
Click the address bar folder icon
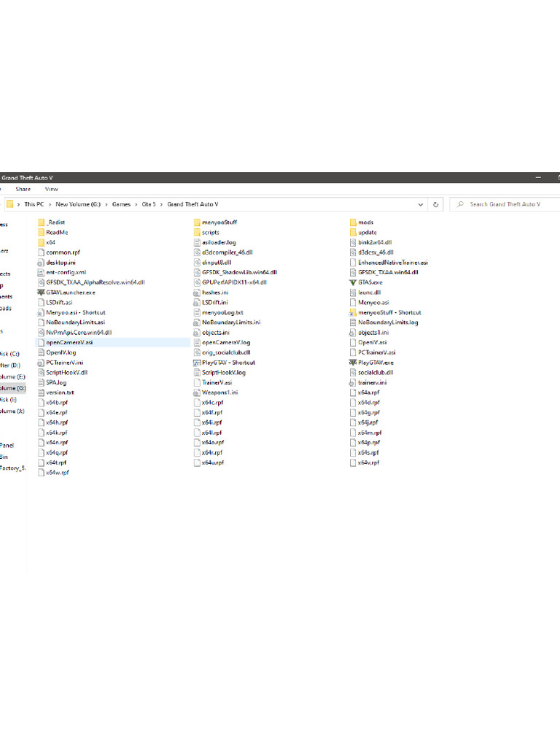[x=9, y=204]
